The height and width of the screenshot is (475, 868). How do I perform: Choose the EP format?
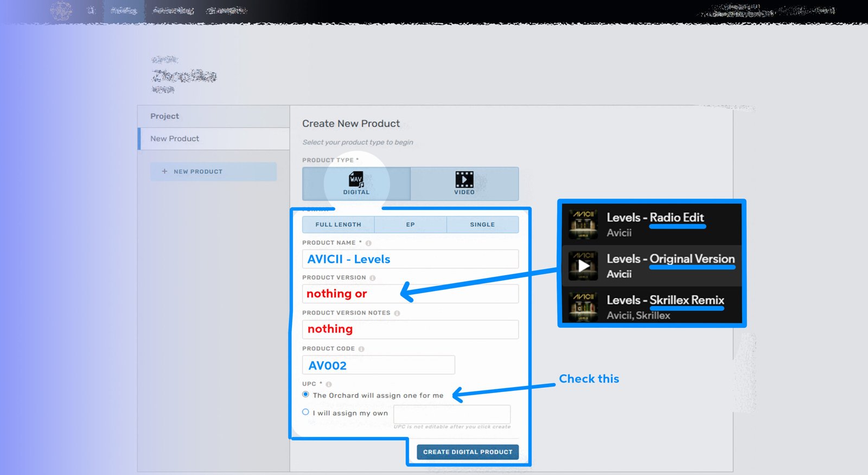410,225
